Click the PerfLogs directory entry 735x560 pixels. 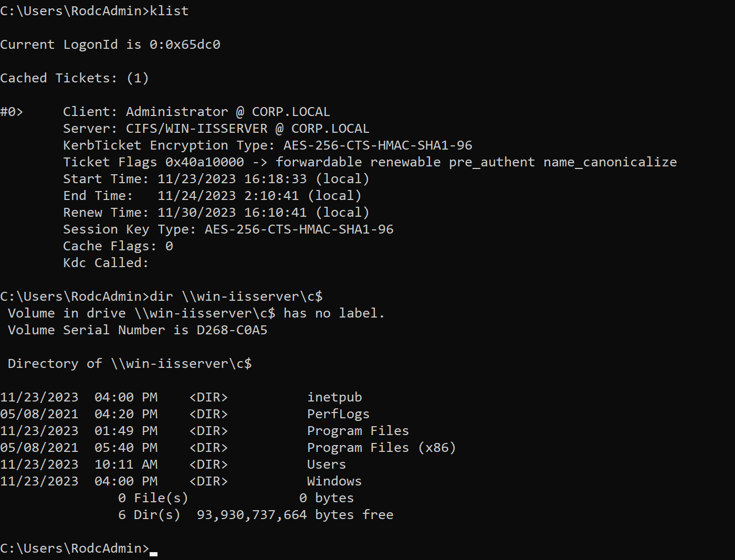pos(338,414)
